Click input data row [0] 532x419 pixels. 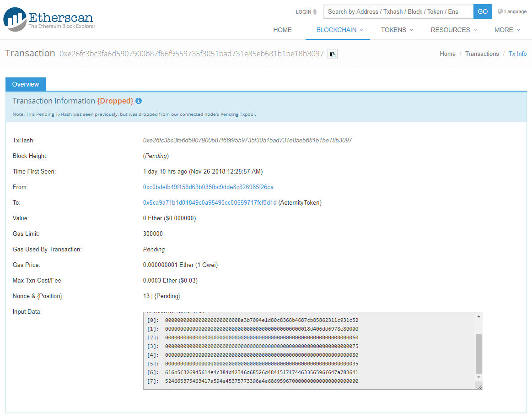click(253, 320)
